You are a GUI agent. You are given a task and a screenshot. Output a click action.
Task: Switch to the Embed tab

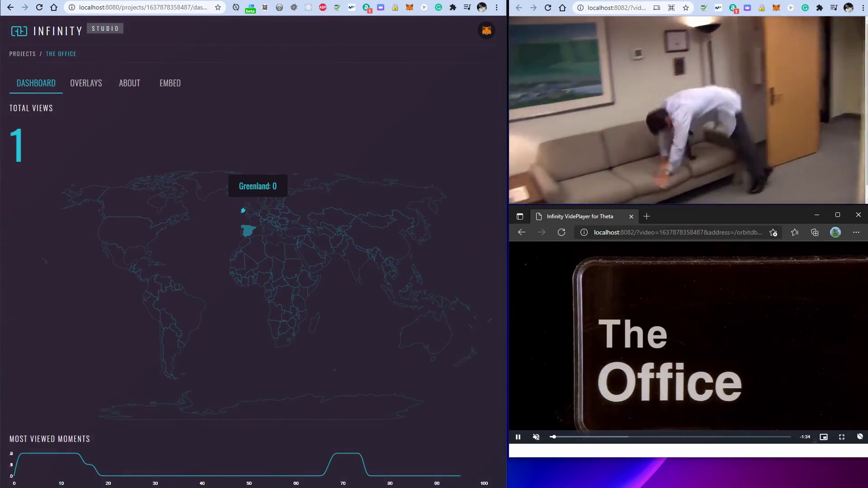click(x=170, y=83)
